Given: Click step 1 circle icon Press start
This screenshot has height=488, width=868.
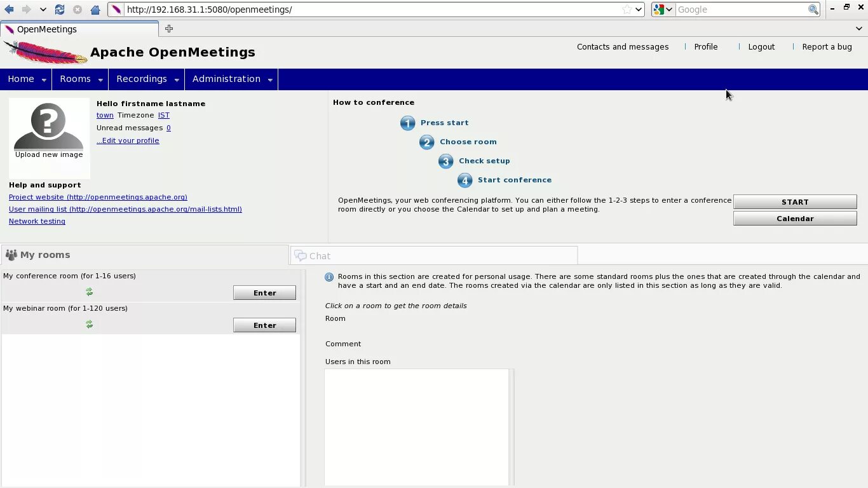Looking at the screenshot, I should 407,123.
